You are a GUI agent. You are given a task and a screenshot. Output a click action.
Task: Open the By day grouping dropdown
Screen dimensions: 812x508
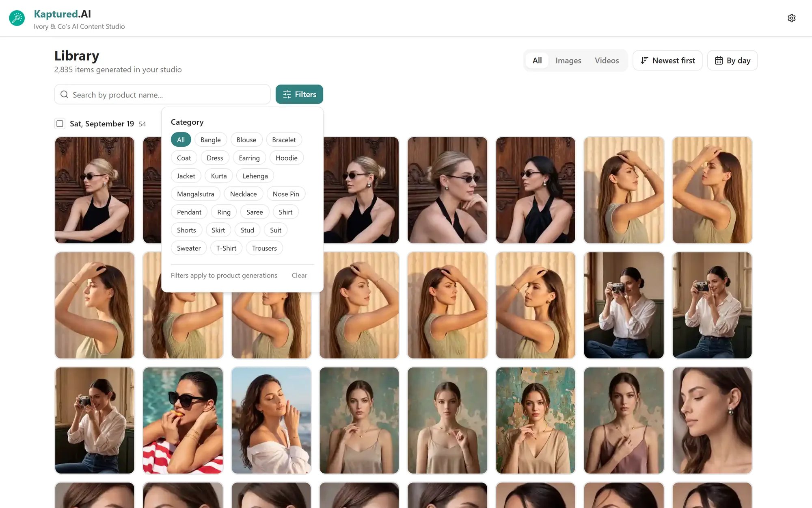[x=732, y=61]
